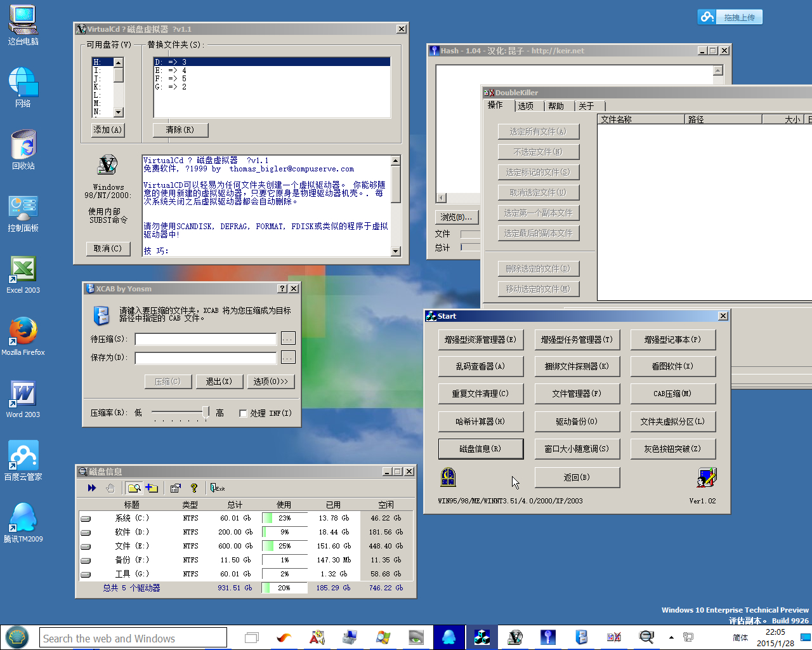Image resolution: width=812 pixels, height=650 pixels.
Task: Click the magnifier 磁盘信息 icon on taskbar
Action: (x=646, y=637)
